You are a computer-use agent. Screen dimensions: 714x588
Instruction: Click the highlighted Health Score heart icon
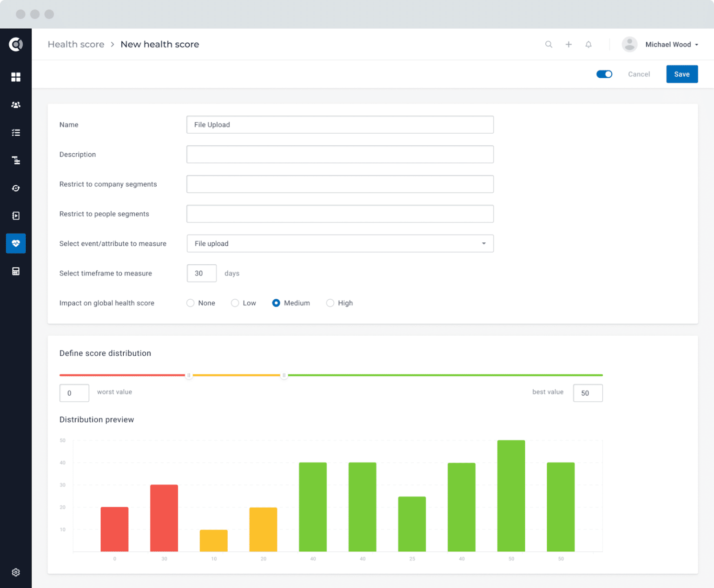pyautogui.click(x=16, y=243)
